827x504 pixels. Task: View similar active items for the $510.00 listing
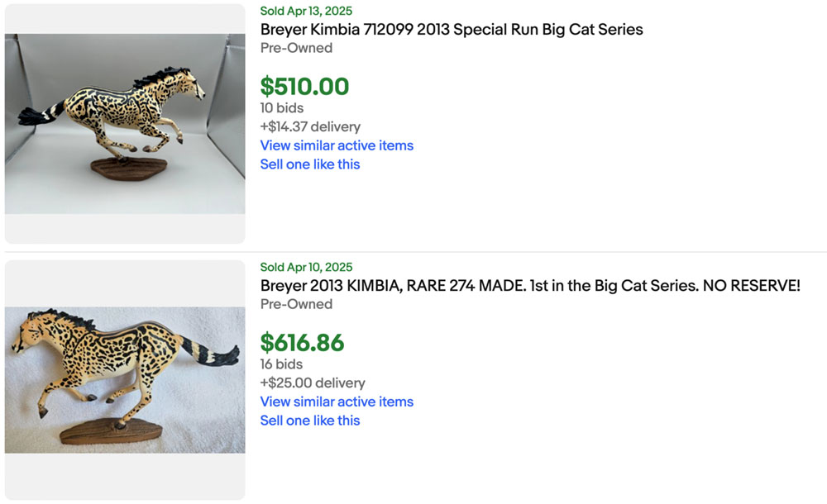click(337, 145)
